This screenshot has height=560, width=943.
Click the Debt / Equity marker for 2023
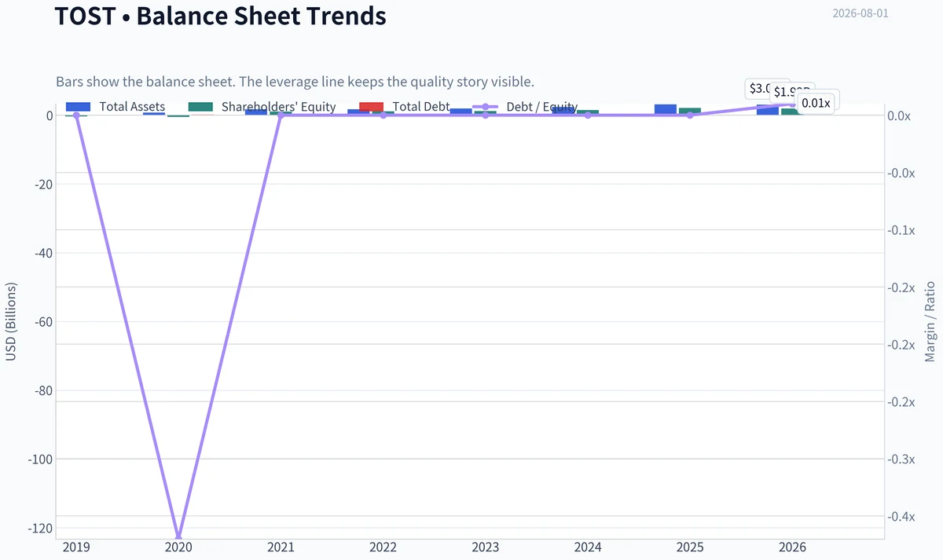click(486, 115)
